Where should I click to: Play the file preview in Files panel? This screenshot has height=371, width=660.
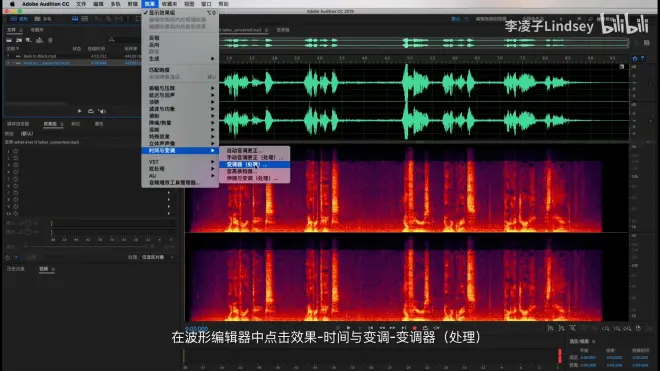[x=80, y=111]
